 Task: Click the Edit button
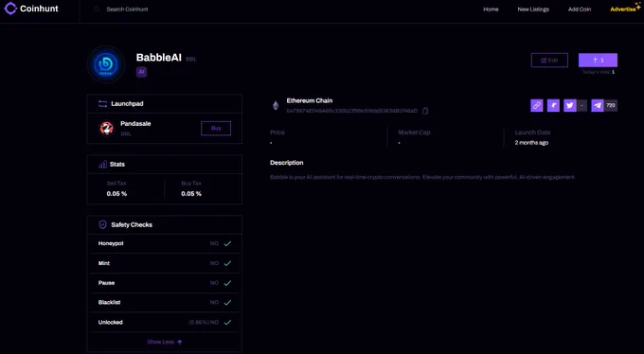549,60
